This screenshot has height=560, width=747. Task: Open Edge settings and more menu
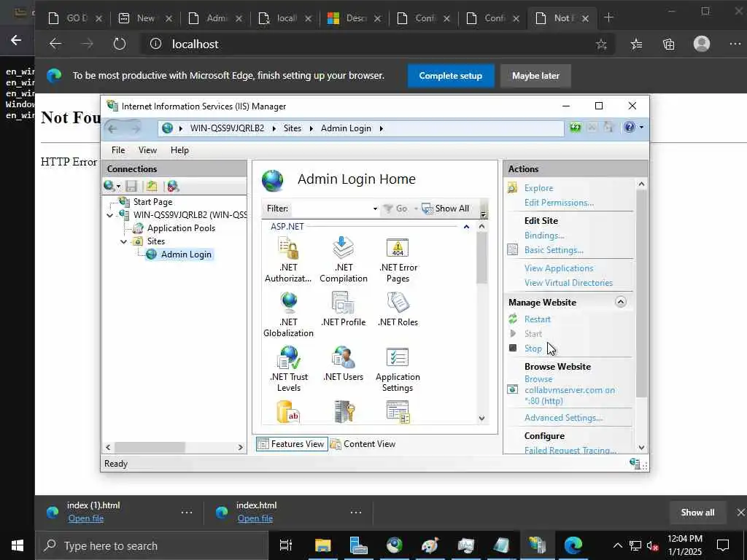(x=735, y=44)
